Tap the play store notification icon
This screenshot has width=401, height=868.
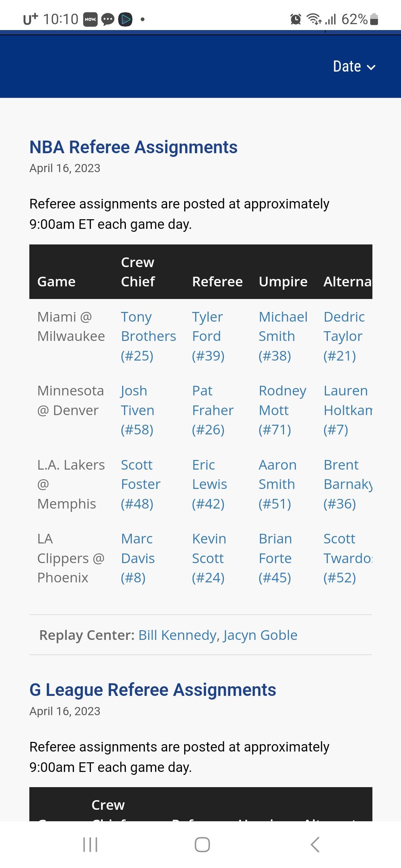point(125,19)
